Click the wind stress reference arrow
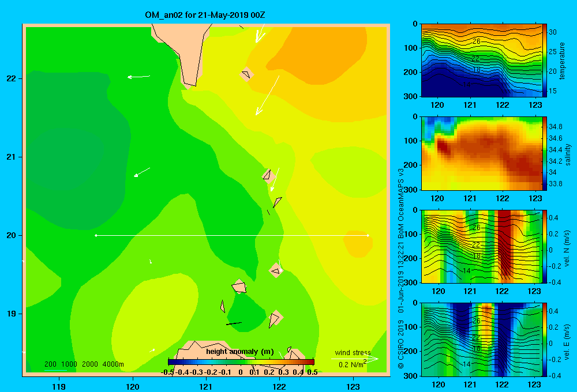 coord(354,359)
